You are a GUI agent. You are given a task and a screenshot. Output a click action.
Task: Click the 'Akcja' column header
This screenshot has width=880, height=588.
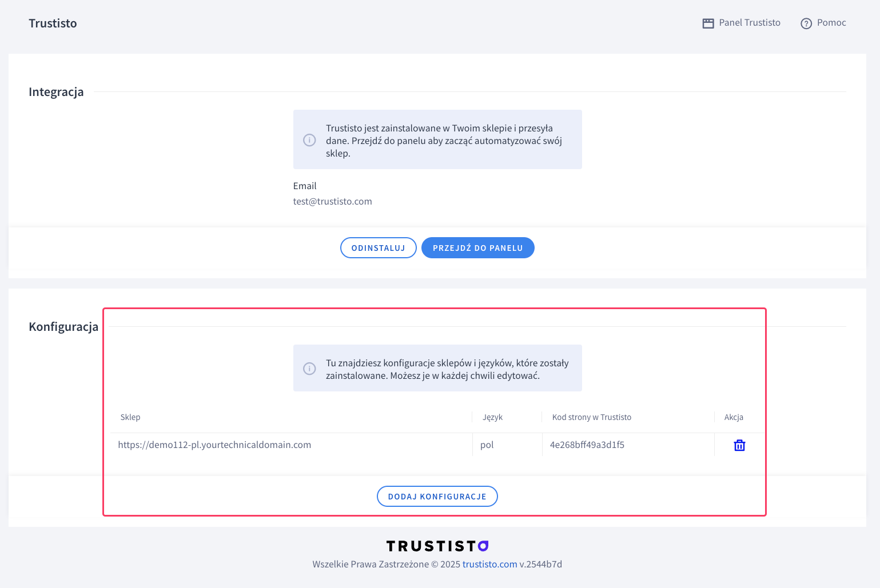pos(734,417)
